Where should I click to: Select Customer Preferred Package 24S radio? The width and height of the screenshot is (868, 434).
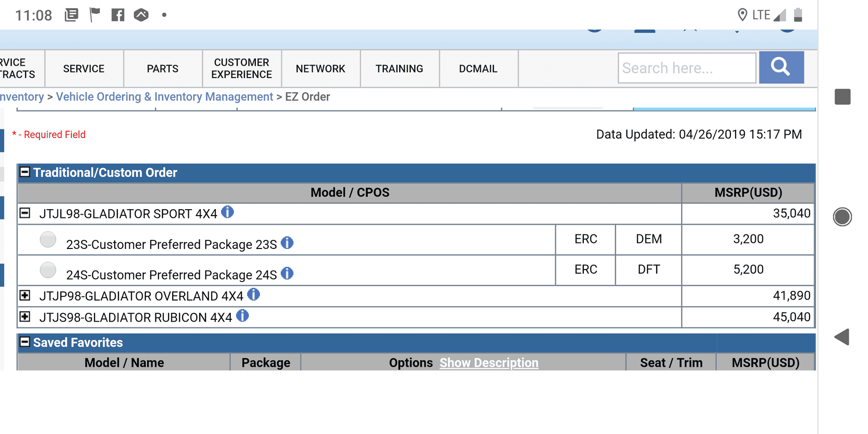pyautogui.click(x=48, y=270)
